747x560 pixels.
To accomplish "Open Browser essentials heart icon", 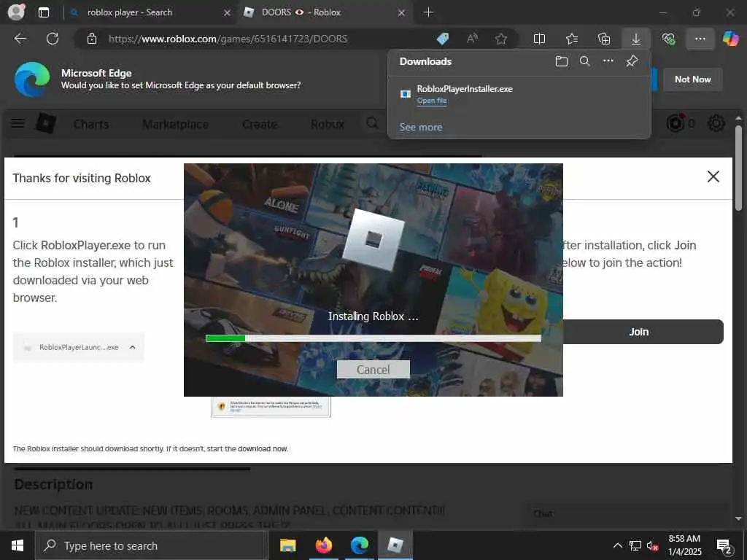I will point(668,39).
